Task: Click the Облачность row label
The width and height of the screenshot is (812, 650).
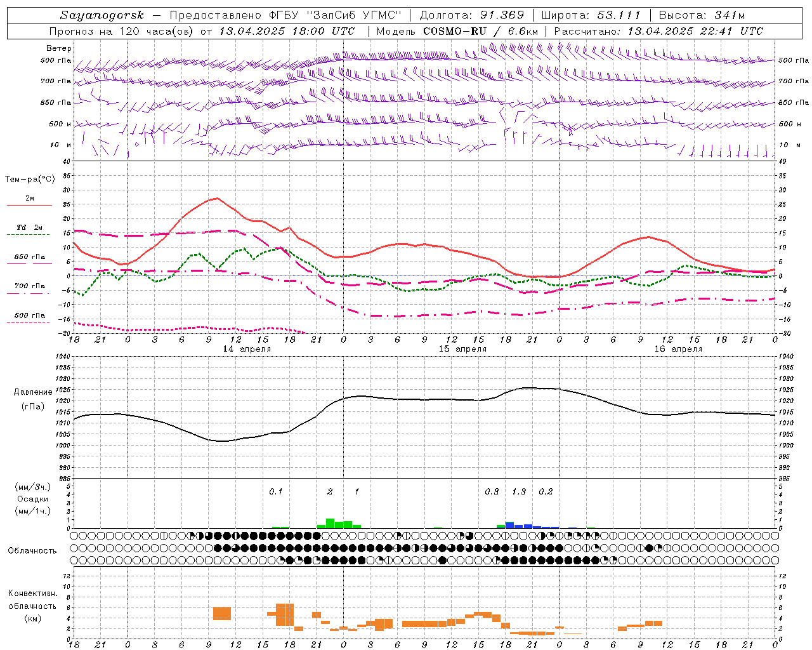Action: (x=32, y=551)
